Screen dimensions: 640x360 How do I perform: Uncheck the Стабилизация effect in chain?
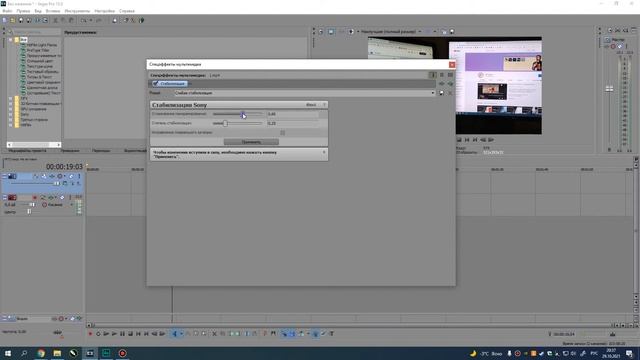155,83
